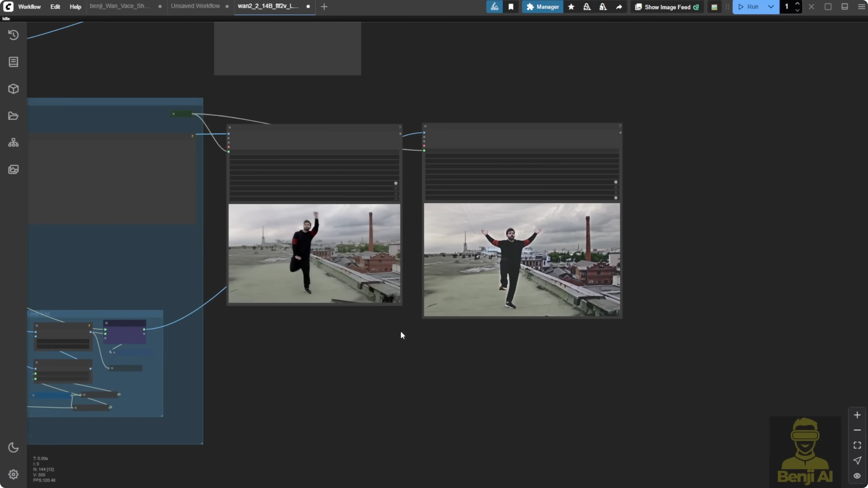The width and height of the screenshot is (868, 488).
Task: Open the Run options dropdown chevron
Action: pos(771,7)
